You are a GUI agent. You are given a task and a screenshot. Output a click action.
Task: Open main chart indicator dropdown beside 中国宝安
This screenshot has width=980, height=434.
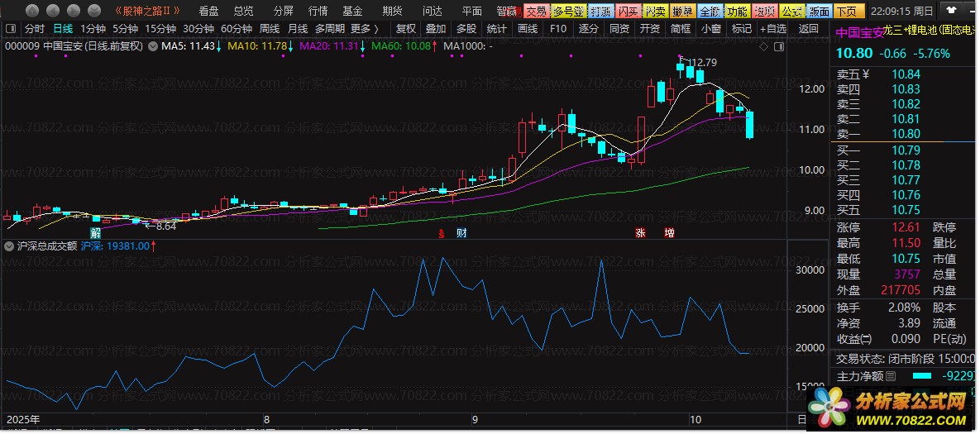(x=152, y=46)
